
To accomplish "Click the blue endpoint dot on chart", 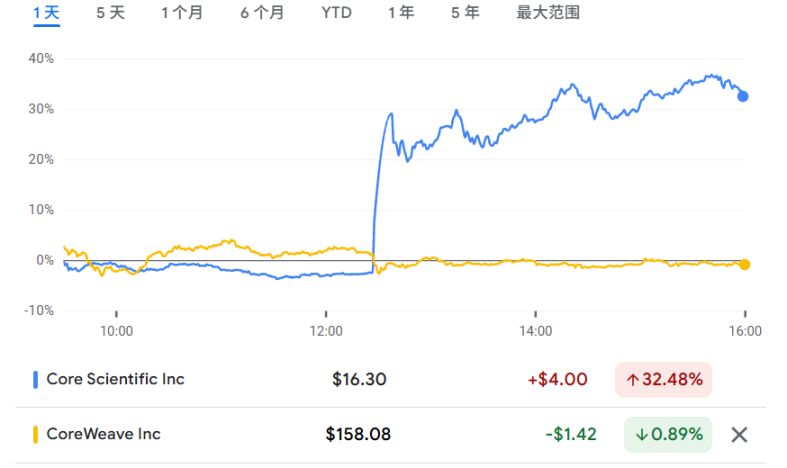I will [x=743, y=96].
